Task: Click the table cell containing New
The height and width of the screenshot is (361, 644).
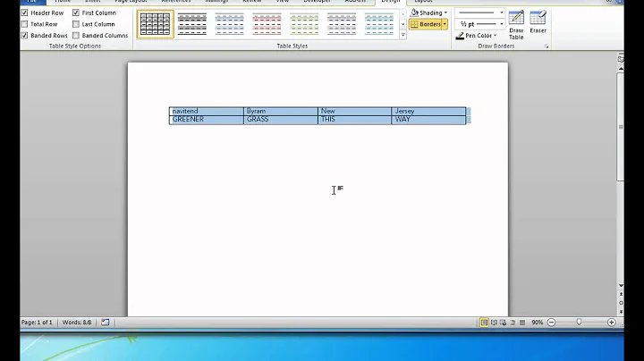Action: coord(355,111)
